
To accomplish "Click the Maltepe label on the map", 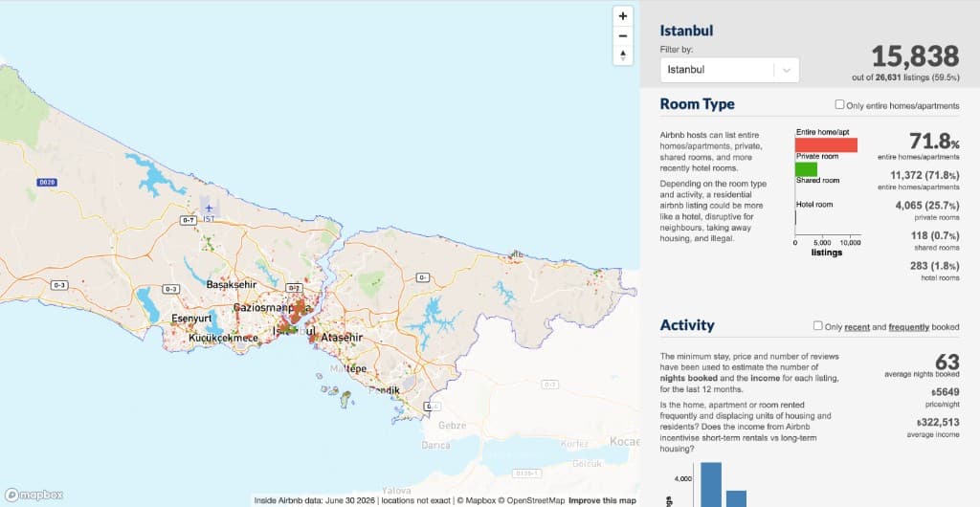I will pyautogui.click(x=347, y=369).
